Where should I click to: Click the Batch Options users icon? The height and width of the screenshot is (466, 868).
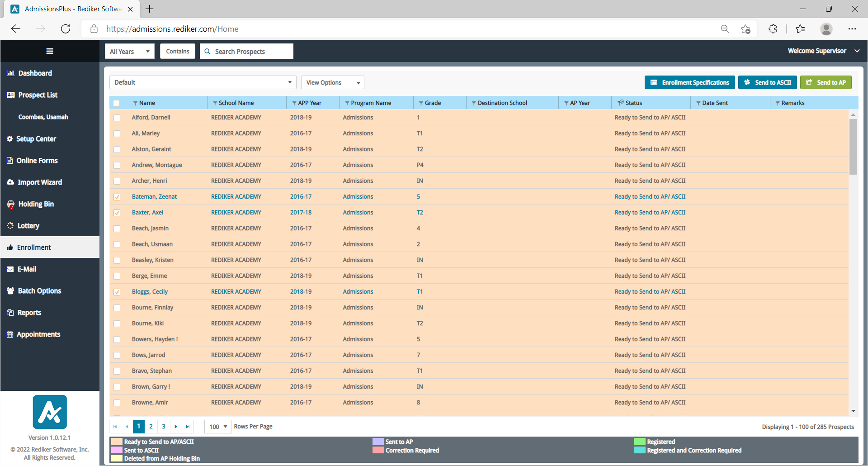tap(10, 291)
